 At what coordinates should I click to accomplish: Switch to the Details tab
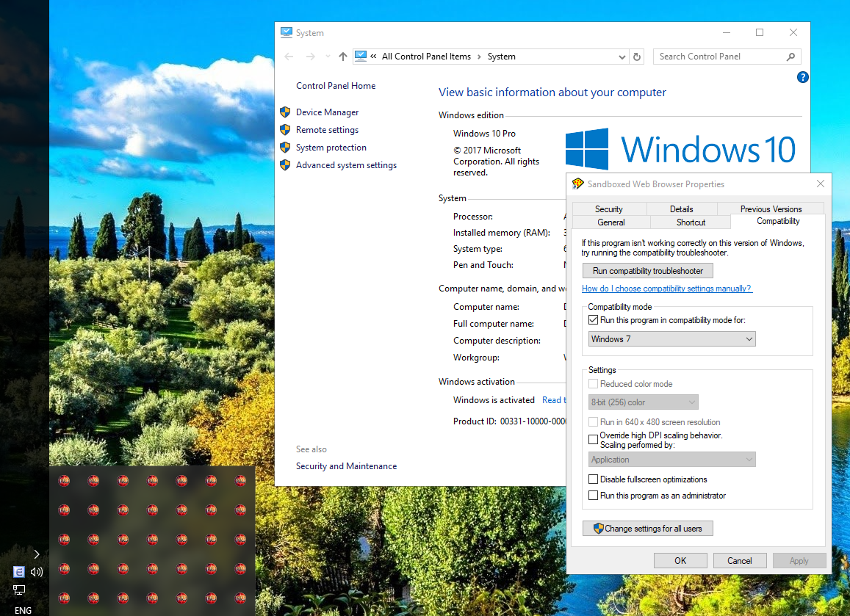click(x=682, y=209)
